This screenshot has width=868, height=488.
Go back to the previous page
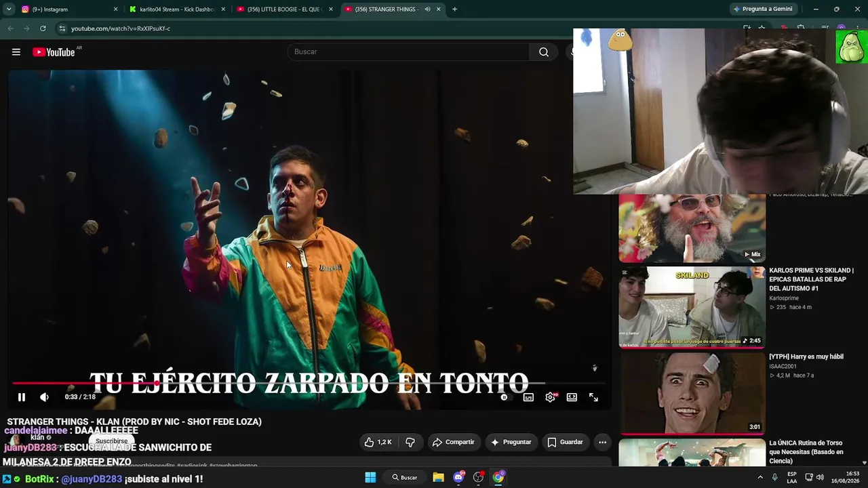pyautogui.click(x=10, y=28)
